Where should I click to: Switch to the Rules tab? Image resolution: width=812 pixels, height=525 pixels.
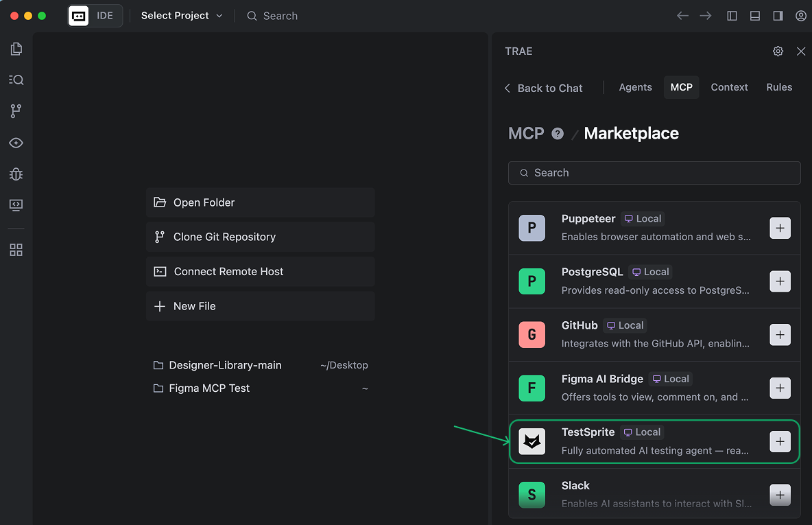(779, 87)
